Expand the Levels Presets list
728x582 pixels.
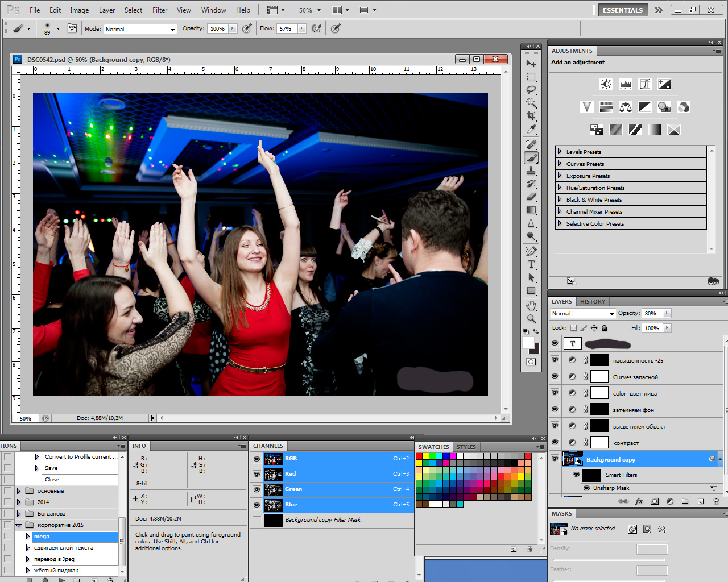coord(560,152)
